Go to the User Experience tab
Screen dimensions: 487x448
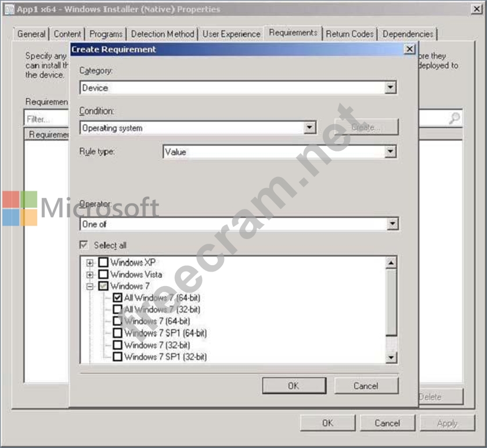click(x=232, y=34)
